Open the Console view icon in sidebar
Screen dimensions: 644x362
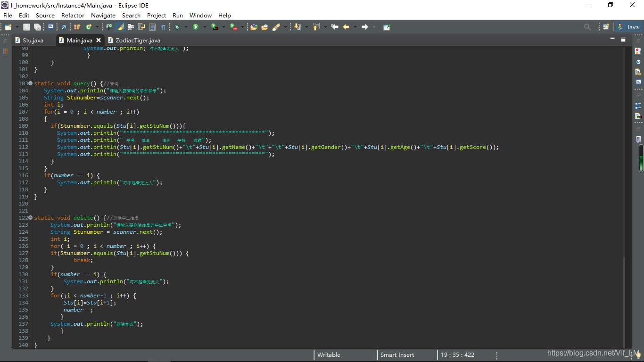(638, 82)
